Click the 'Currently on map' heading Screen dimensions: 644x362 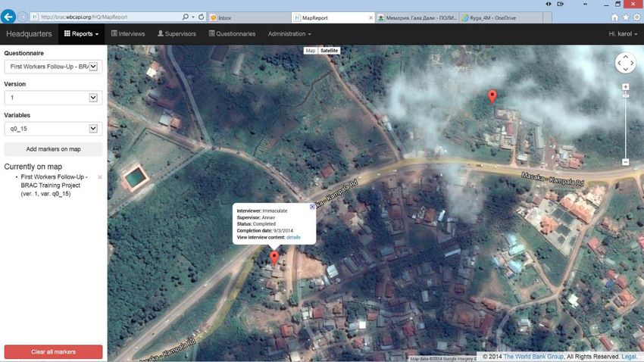coord(33,167)
